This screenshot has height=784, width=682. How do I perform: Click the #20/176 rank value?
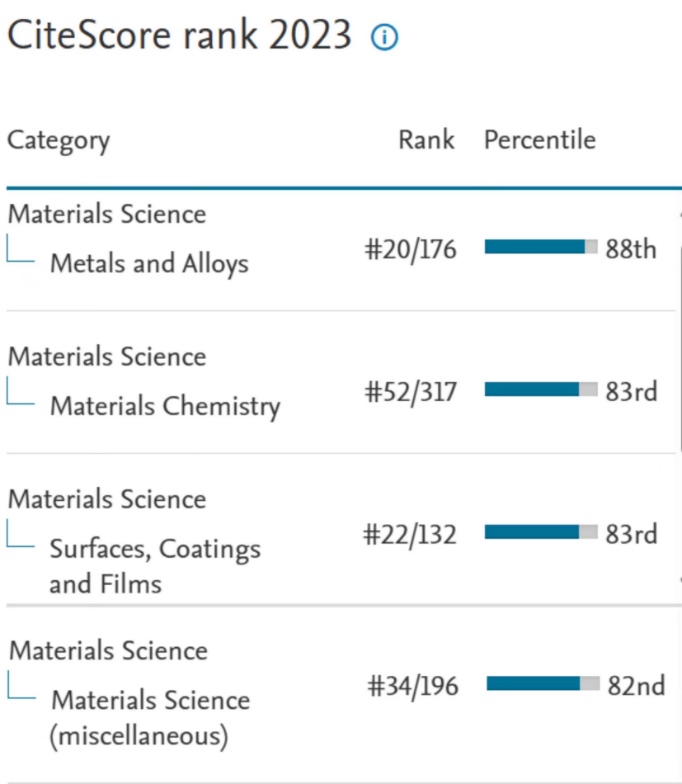[x=411, y=248]
